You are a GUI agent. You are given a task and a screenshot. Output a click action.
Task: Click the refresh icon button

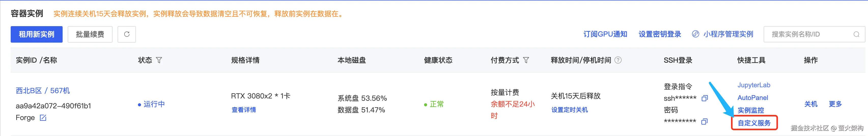(x=127, y=34)
